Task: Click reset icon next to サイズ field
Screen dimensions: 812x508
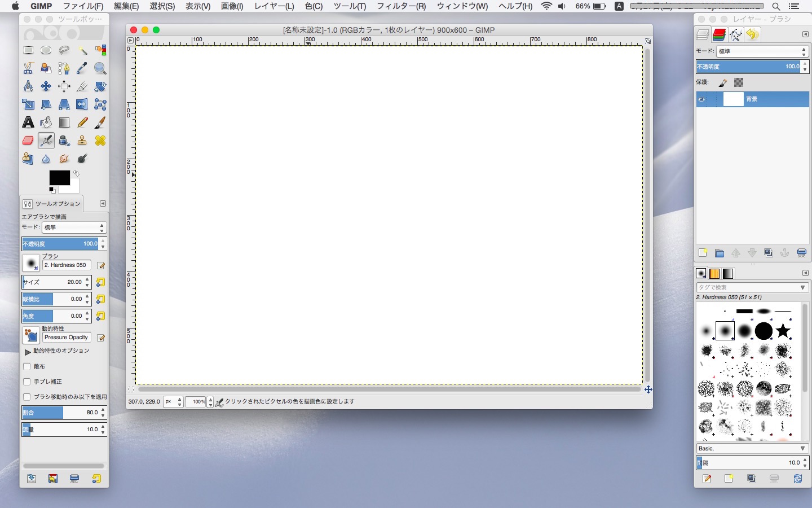Action: 100,282
